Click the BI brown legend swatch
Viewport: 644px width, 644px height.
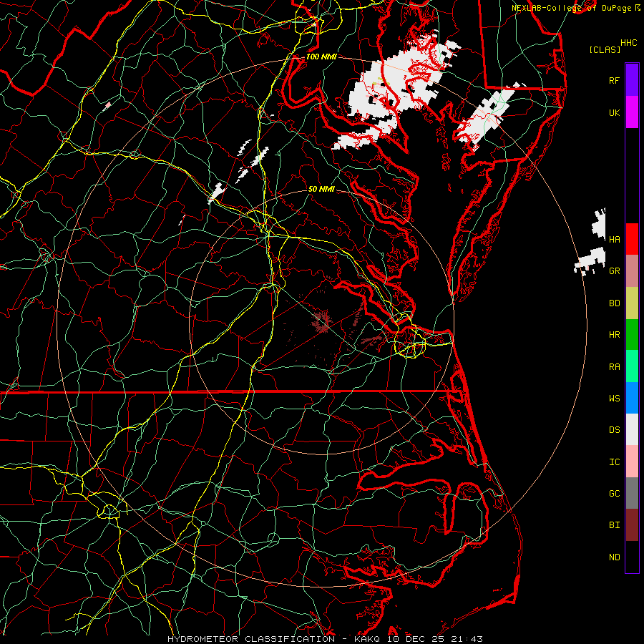point(632,525)
